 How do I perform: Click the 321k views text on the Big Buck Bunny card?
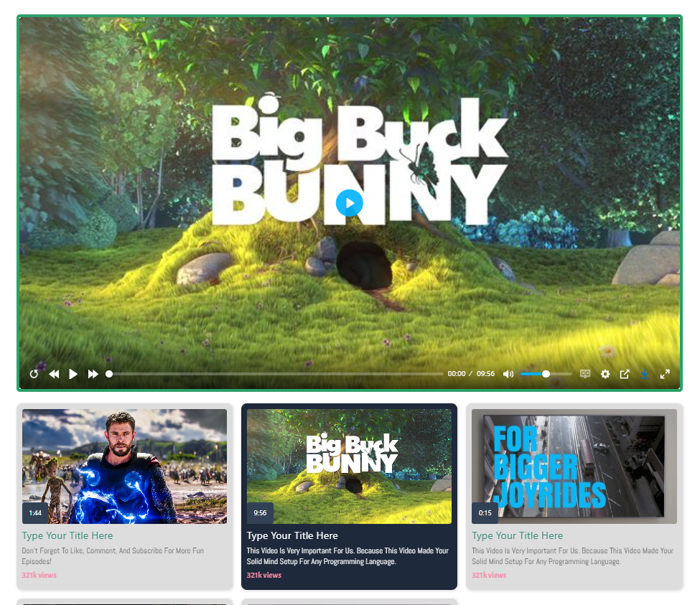coord(264,575)
